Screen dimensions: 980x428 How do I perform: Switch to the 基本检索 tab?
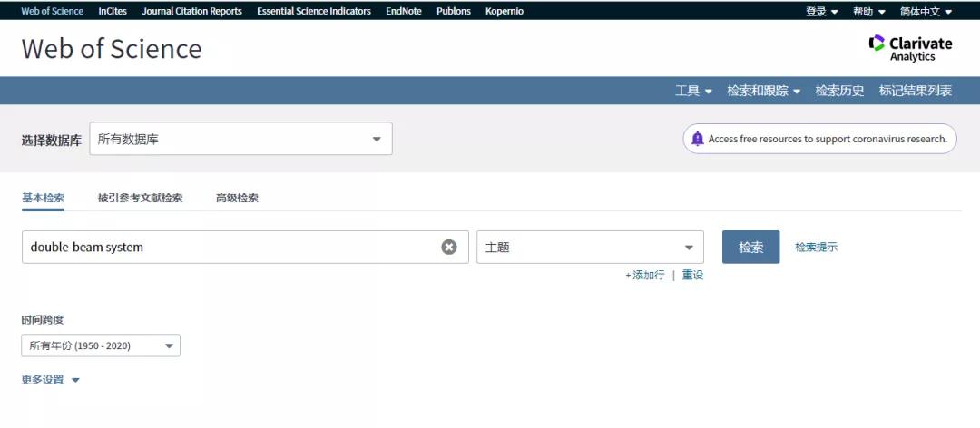(44, 198)
